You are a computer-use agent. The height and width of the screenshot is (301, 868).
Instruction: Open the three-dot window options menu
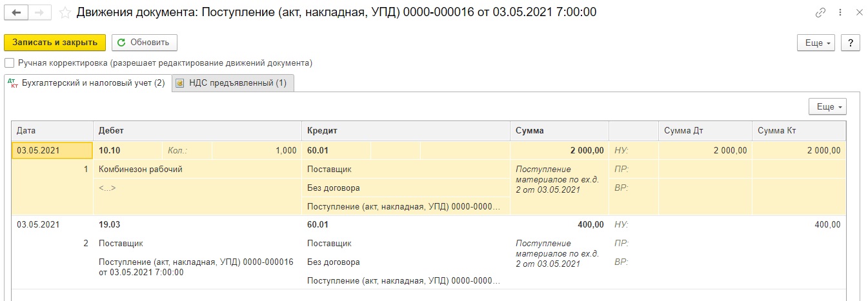tap(839, 12)
